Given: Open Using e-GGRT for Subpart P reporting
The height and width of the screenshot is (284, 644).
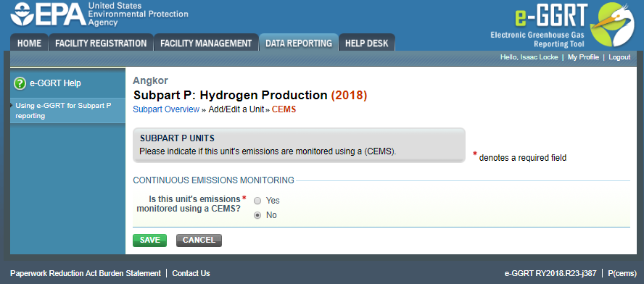Looking at the screenshot, I should pos(63,111).
